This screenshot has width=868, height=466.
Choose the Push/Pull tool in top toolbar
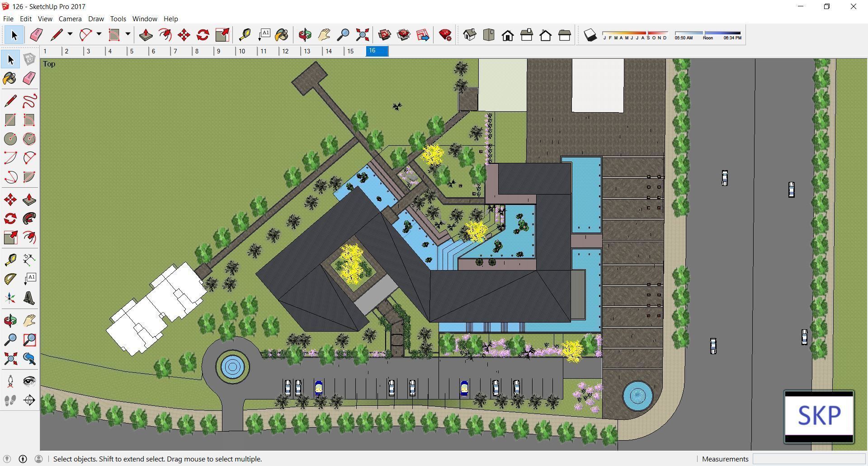pyautogui.click(x=146, y=35)
